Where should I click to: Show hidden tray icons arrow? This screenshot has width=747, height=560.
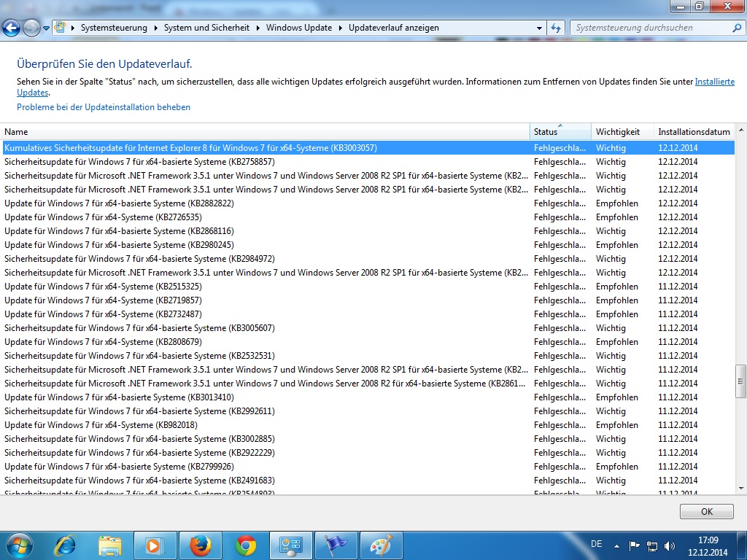point(617,546)
